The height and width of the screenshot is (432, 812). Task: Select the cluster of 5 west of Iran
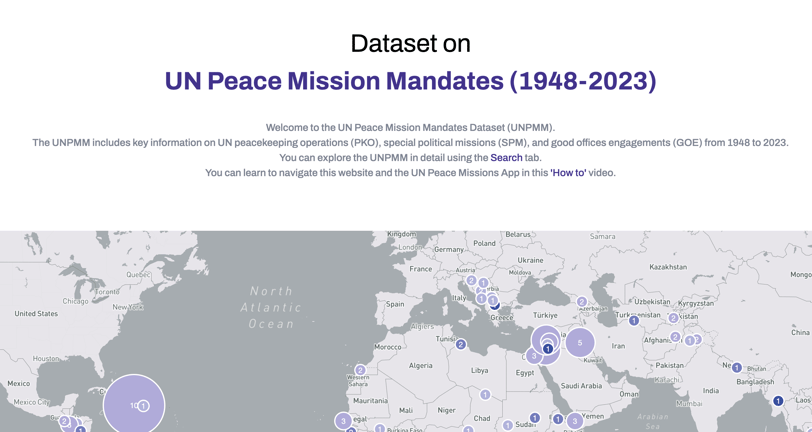point(579,342)
